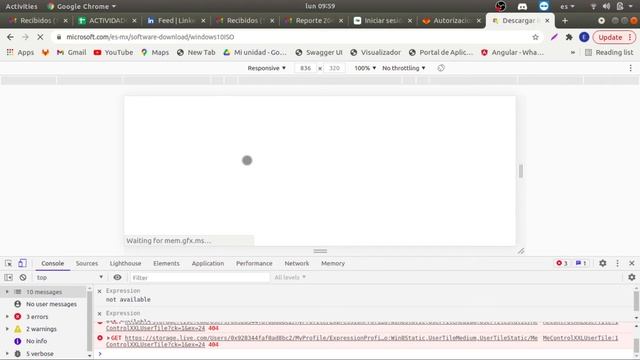Bookmark this page with the star icon
This screenshot has width=640, height=360.
[535, 37]
